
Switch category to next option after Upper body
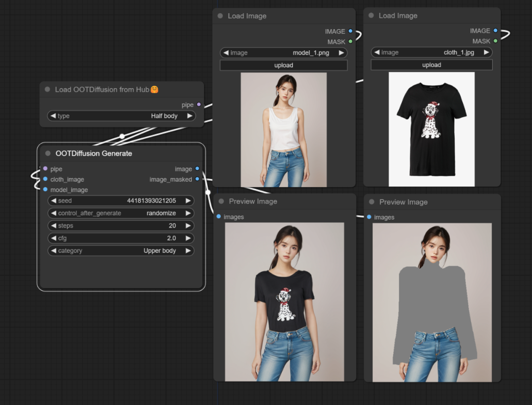click(x=188, y=250)
